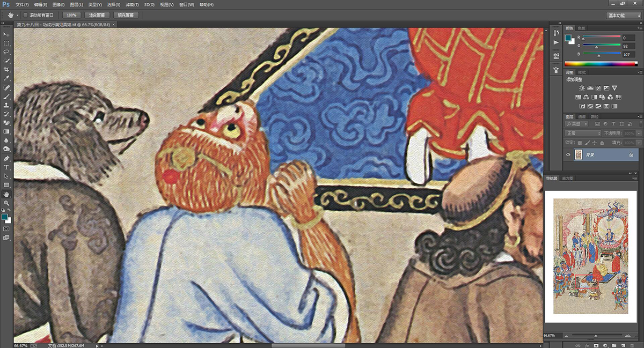
Task: Add a Levels adjustment
Action: [590, 88]
